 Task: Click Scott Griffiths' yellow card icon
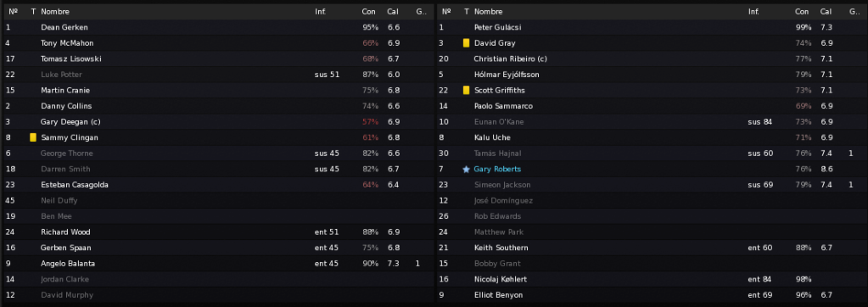click(x=466, y=90)
